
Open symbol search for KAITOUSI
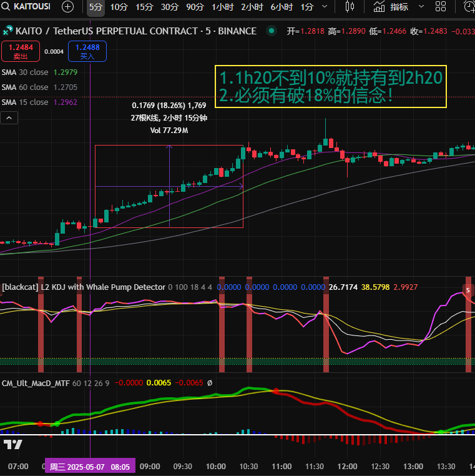click(x=26, y=6)
